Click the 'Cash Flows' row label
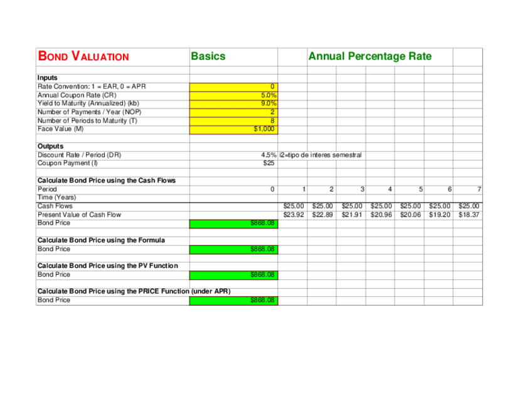 55,206
